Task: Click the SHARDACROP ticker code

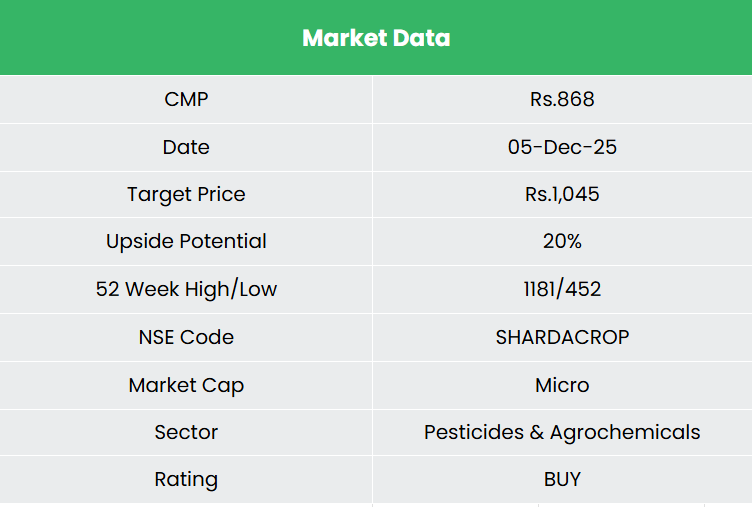Action: pos(562,337)
